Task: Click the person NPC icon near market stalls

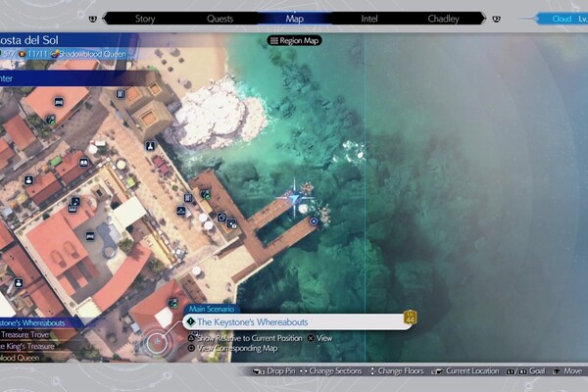Action: tap(28, 180)
